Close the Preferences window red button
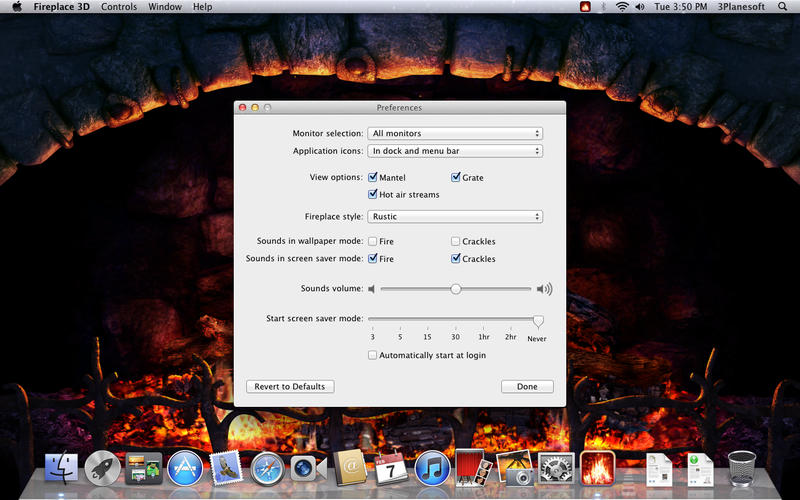The image size is (800, 500). (242, 107)
